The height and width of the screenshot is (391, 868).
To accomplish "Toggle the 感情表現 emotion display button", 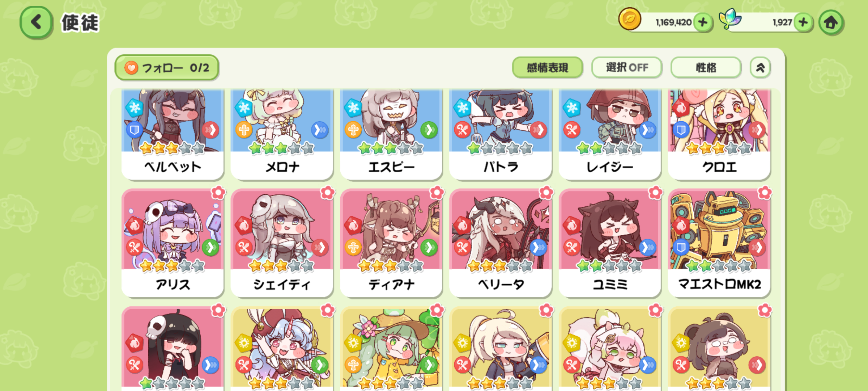I will click(548, 67).
